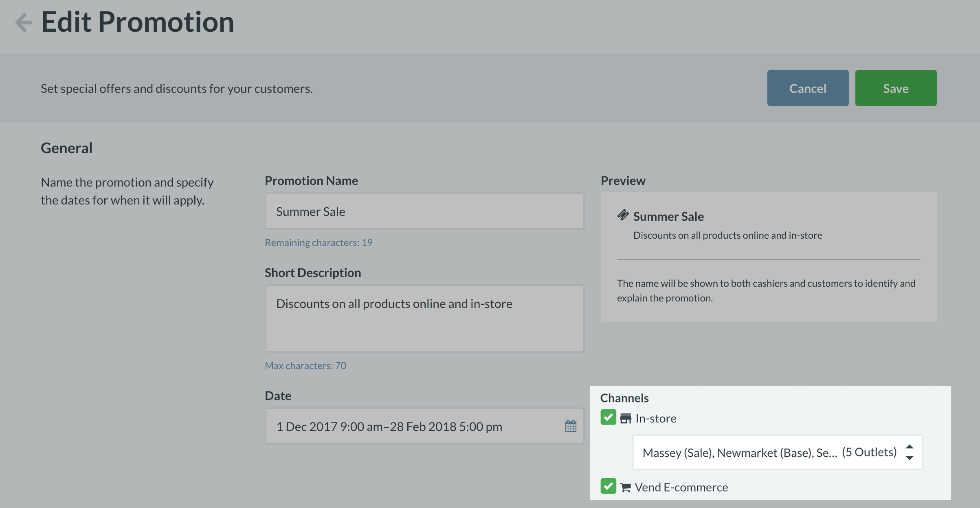
Task: Click the Cancel button
Action: click(808, 88)
